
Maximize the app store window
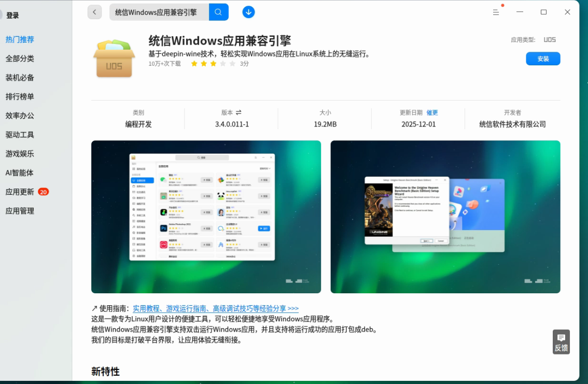click(543, 12)
